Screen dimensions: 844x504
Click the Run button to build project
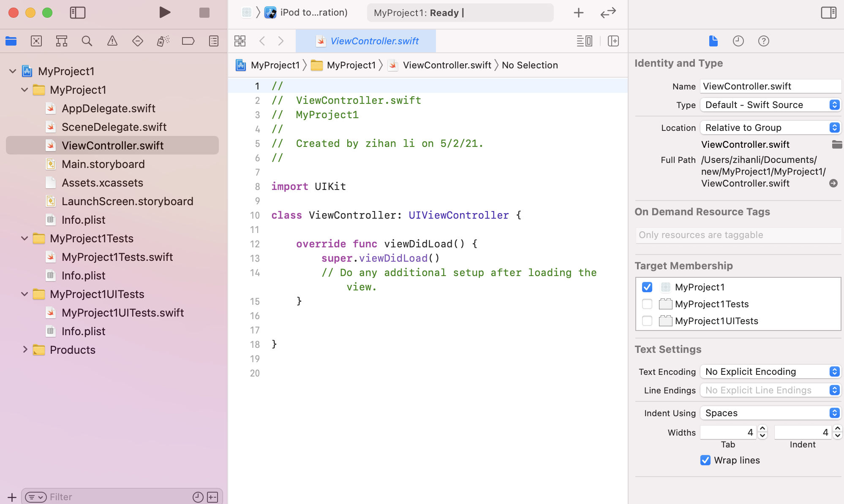[x=164, y=12]
